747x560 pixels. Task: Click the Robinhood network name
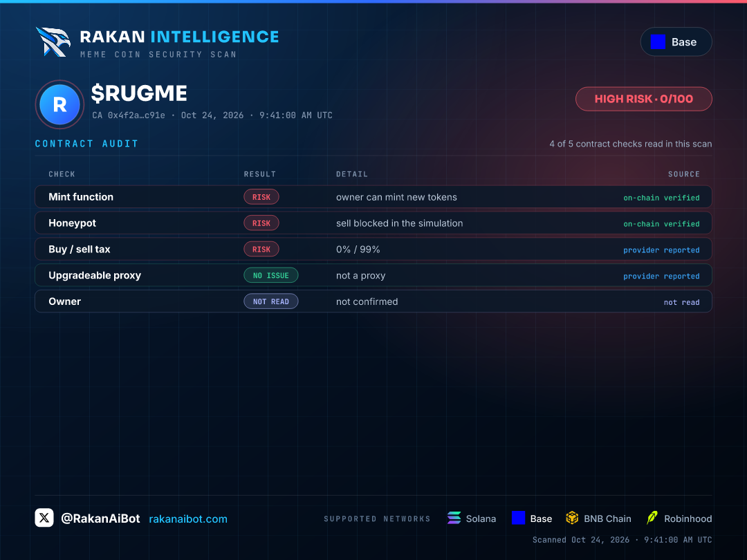688,519
